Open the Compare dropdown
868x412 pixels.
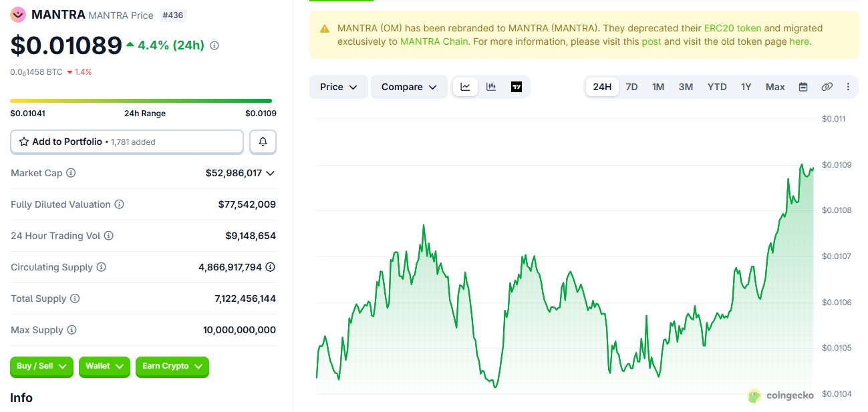pyautogui.click(x=408, y=87)
